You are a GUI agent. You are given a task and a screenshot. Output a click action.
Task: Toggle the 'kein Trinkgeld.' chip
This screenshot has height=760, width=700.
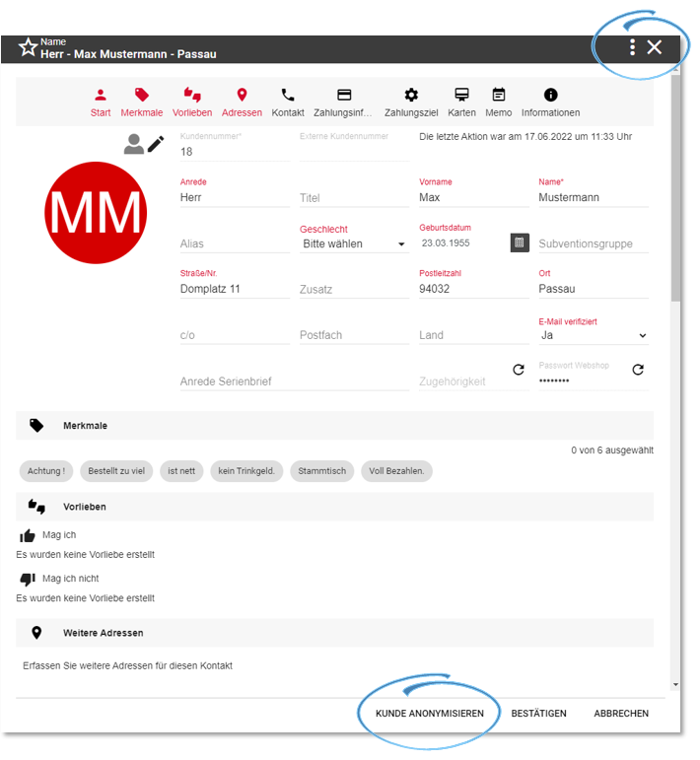coord(246,470)
